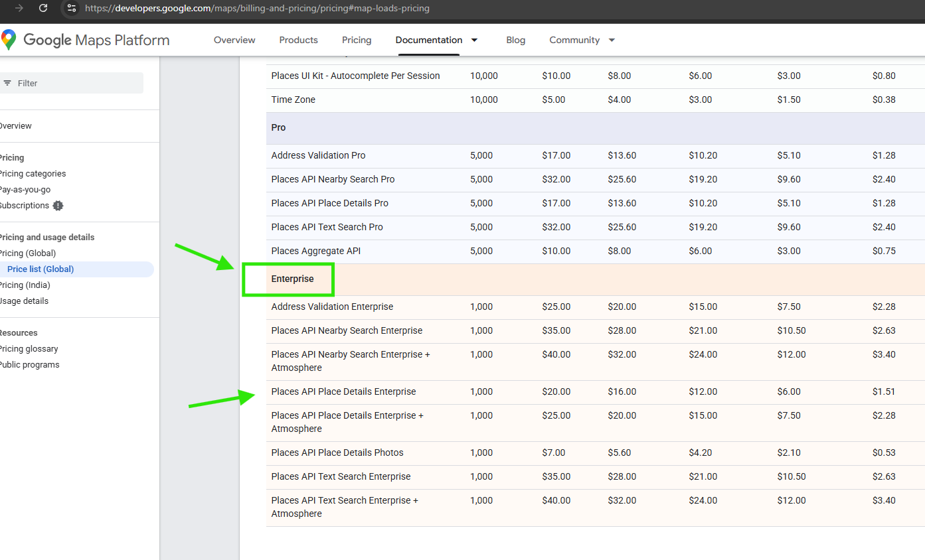The width and height of the screenshot is (925, 560).
Task: Go to Overview in the top navigation
Action: click(234, 40)
